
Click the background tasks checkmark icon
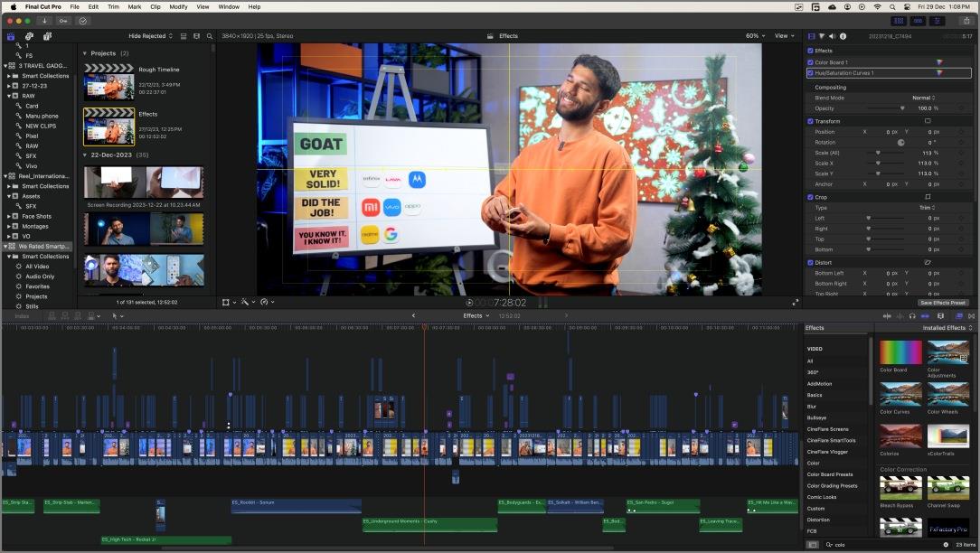[x=82, y=21]
